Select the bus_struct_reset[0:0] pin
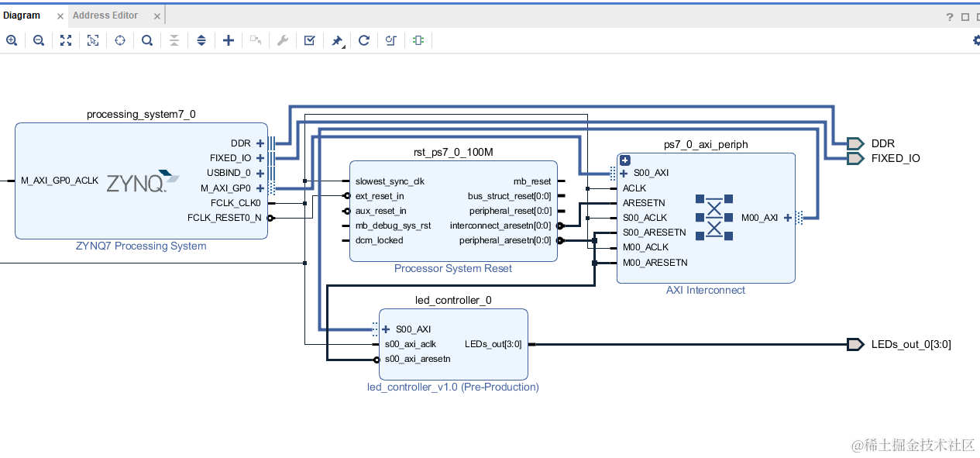 510,196
